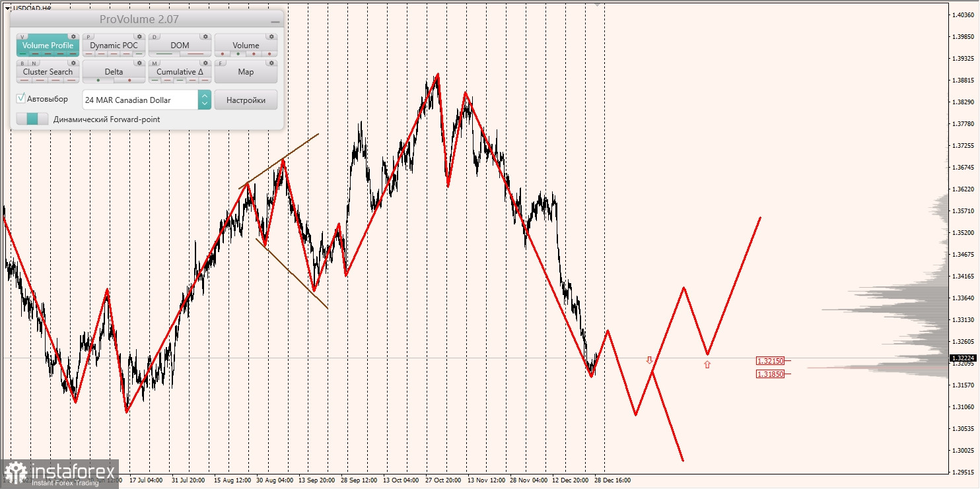Click the B hotkey tag on Cluster Search
Image resolution: width=980 pixels, height=489 pixels.
point(22,63)
